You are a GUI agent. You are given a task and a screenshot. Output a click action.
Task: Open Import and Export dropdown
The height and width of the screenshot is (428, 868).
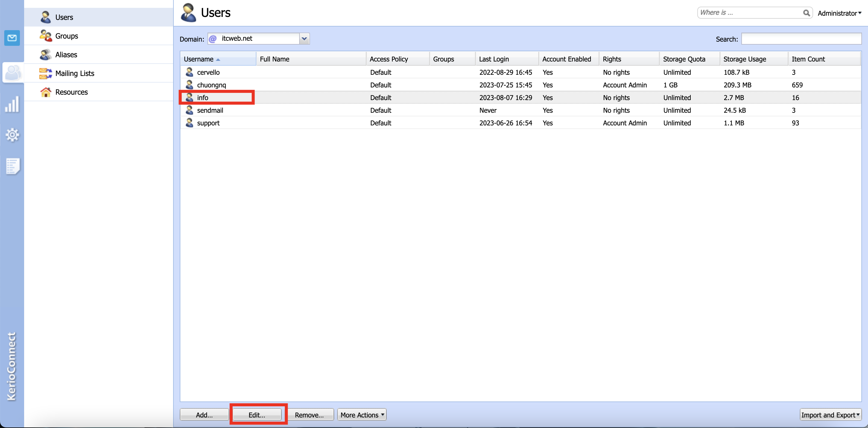[x=830, y=414]
